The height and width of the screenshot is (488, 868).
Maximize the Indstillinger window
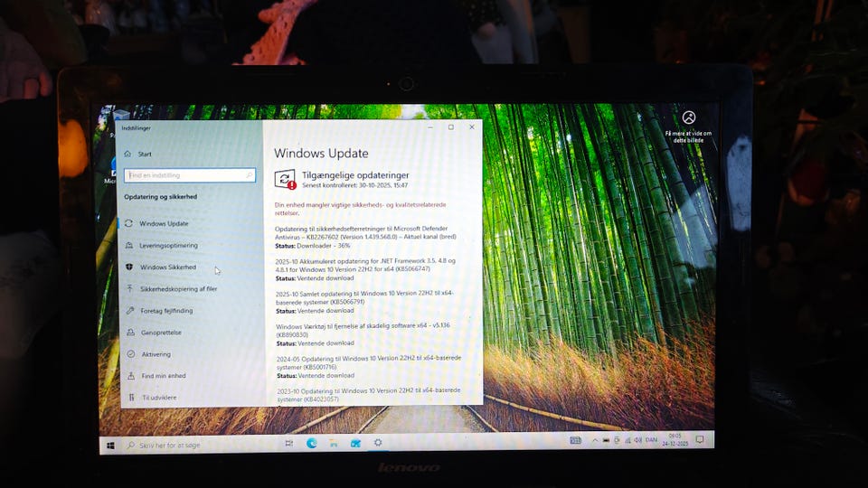coord(451,127)
